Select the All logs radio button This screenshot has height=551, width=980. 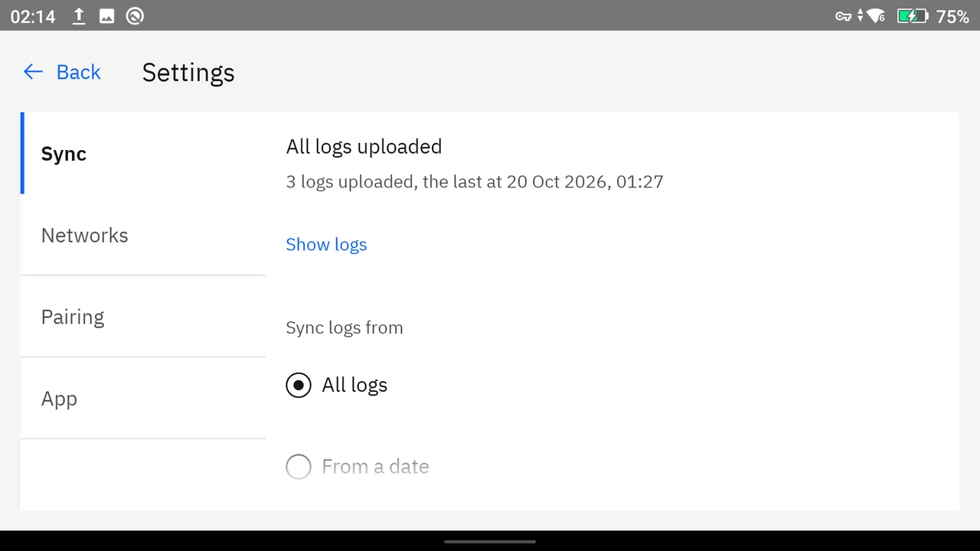tap(299, 385)
